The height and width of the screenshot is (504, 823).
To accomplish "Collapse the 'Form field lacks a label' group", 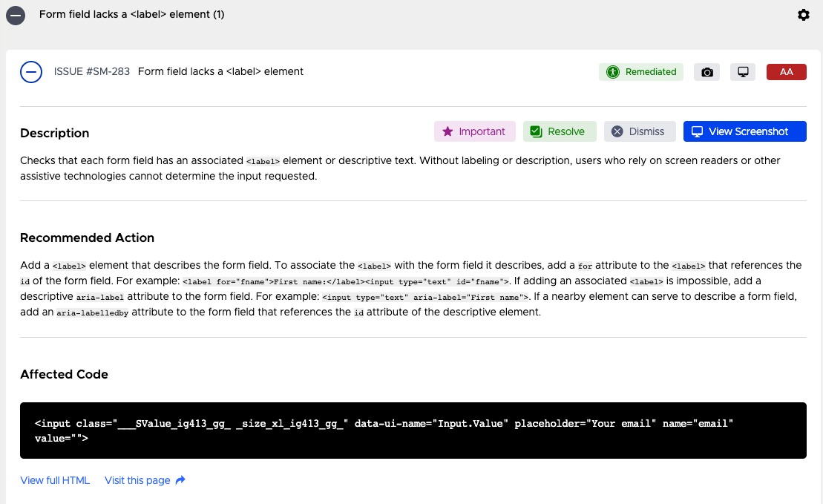I will (x=16, y=15).
